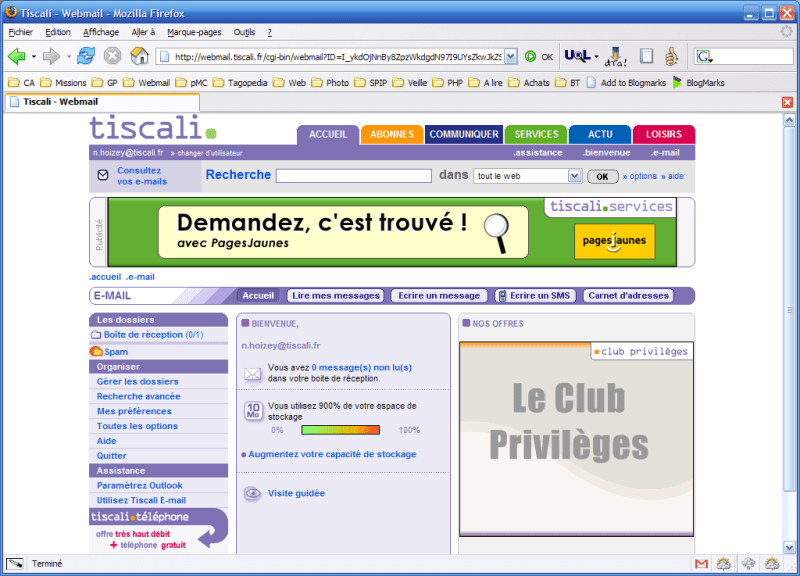The image size is (800, 576).
Task: Click the unread messages envelope icon
Action: tap(252, 374)
